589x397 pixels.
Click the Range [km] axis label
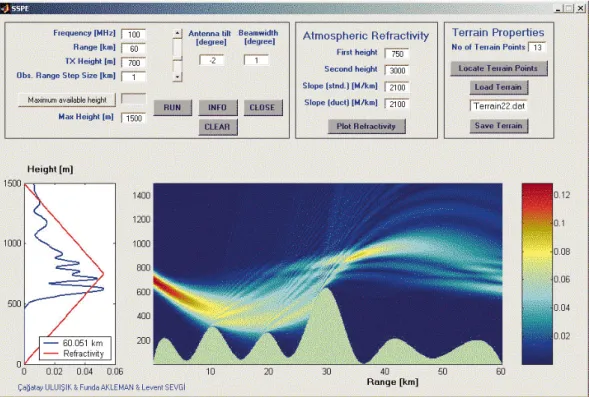tap(393, 382)
